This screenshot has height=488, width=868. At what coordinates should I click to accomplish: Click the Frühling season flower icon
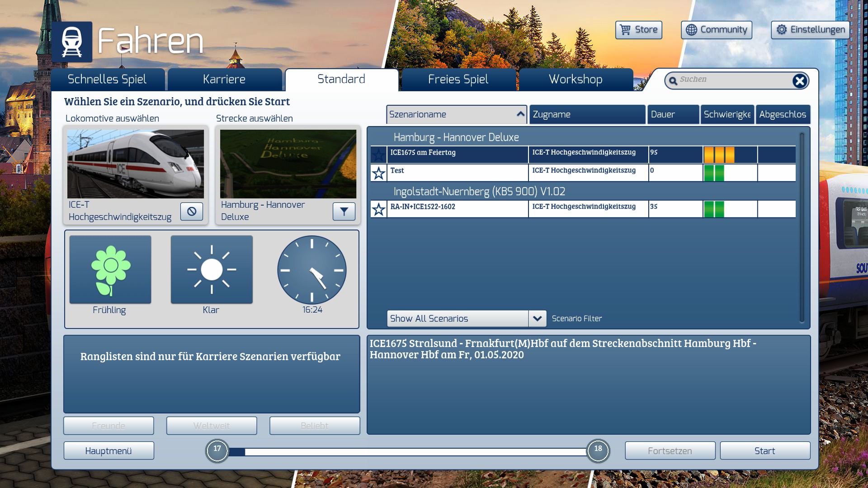click(x=110, y=270)
